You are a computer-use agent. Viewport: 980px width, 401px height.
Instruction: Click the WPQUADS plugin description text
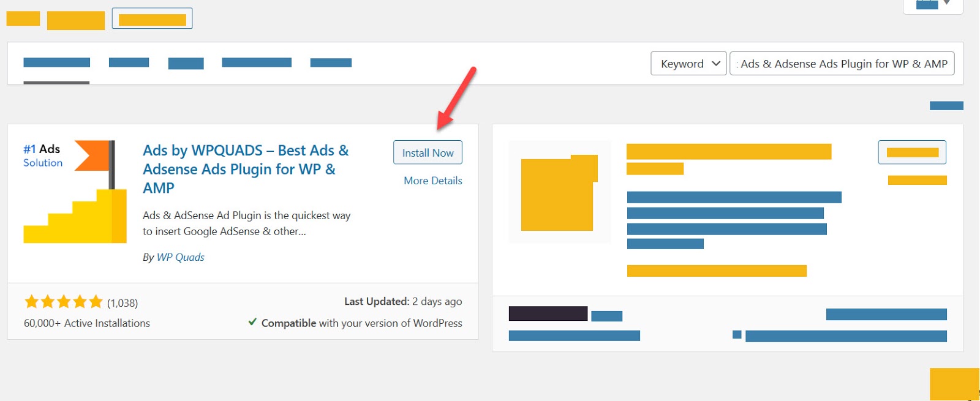click(247, 223)
